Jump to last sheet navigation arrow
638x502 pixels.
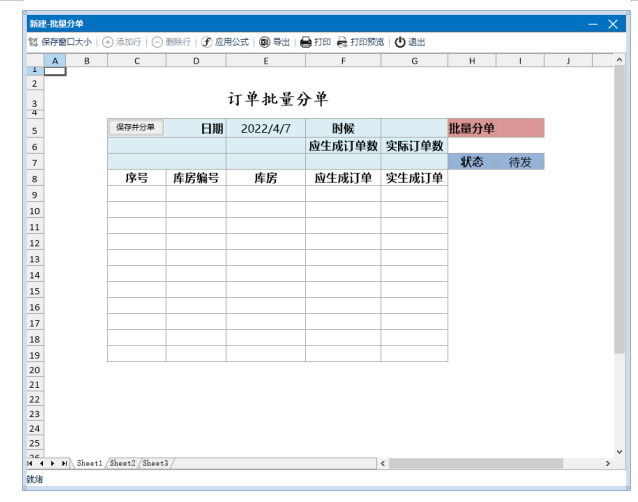click(x=65, y=464)
